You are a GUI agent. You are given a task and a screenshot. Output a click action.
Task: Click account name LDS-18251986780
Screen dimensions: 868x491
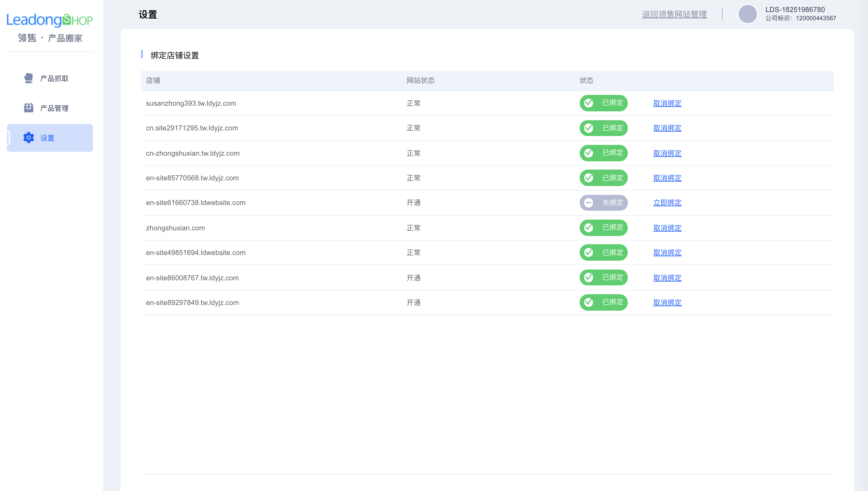(795, 9)
